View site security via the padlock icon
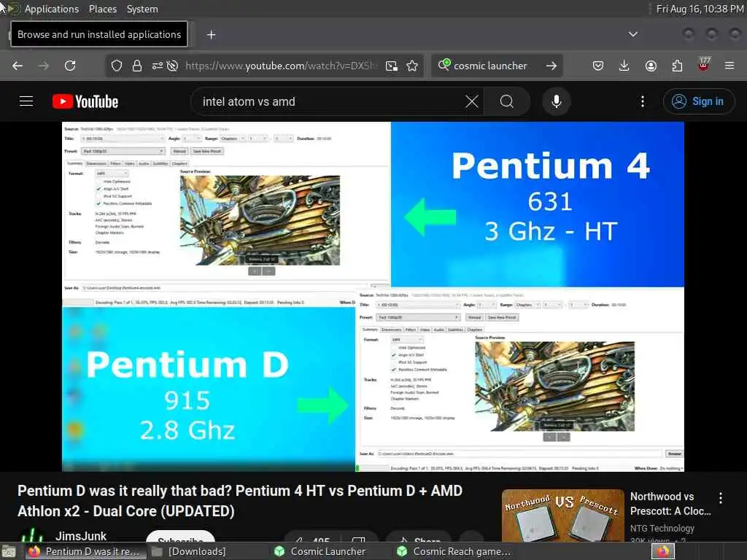Viewport: 747px width, 560px height. pos(137,66)
